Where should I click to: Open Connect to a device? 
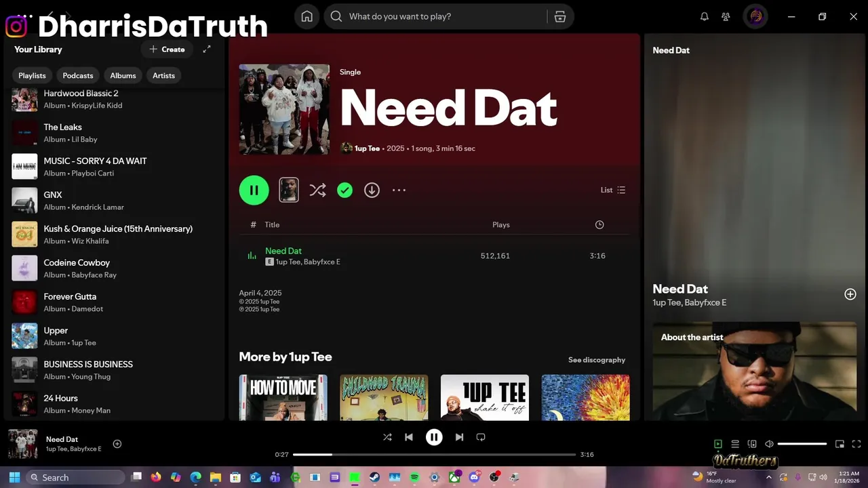tap(752, 444)
